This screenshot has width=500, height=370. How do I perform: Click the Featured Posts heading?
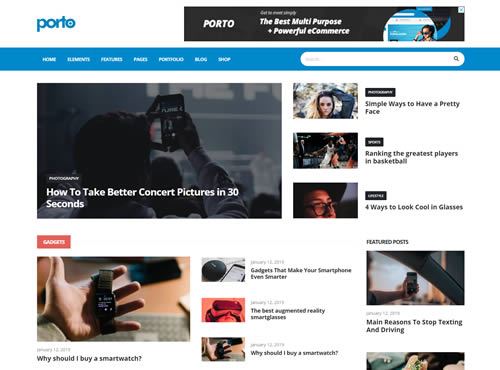pyautogui.click(x=387, y=242)
